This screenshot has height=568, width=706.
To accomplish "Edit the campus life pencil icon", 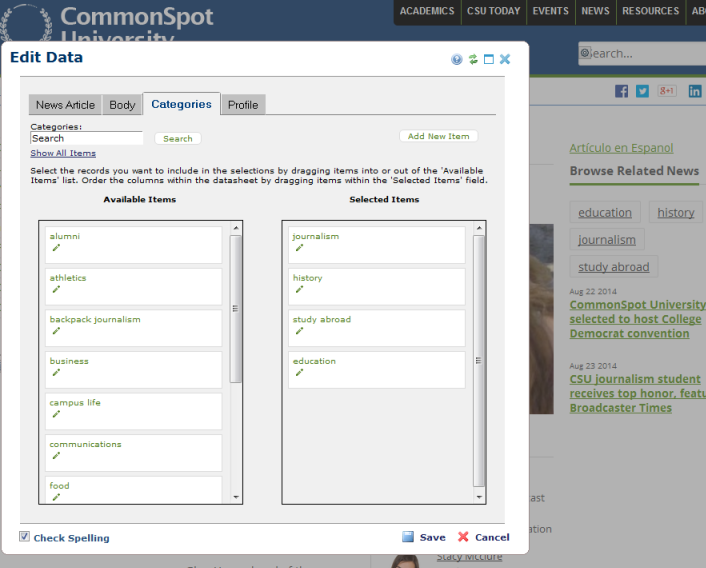I will pos(56,414).
